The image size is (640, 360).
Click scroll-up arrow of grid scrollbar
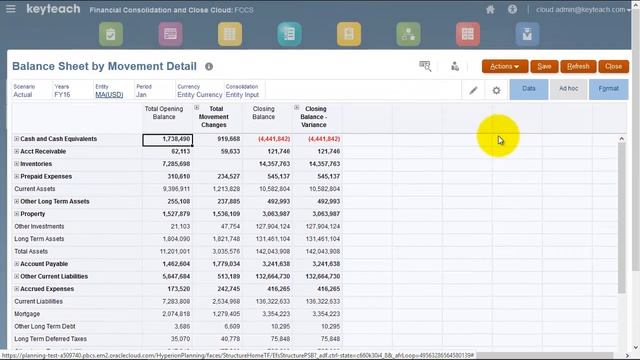point(621,139)
